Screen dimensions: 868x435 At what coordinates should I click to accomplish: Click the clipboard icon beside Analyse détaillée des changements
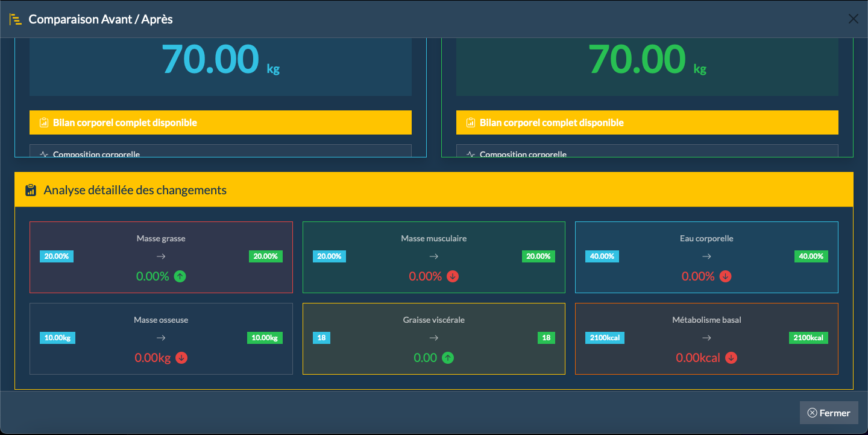coord(31,190)
